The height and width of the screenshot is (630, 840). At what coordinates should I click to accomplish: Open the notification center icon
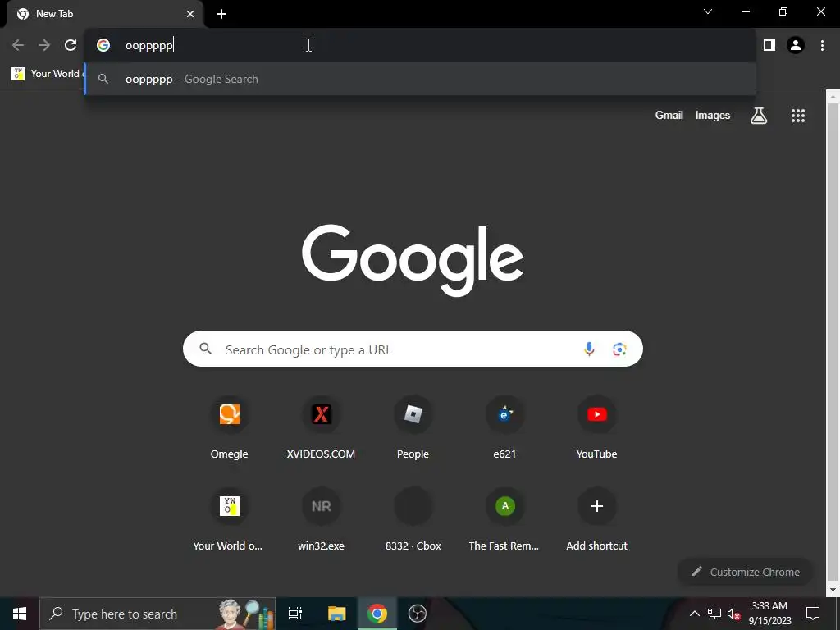click(x=813, y=614)
